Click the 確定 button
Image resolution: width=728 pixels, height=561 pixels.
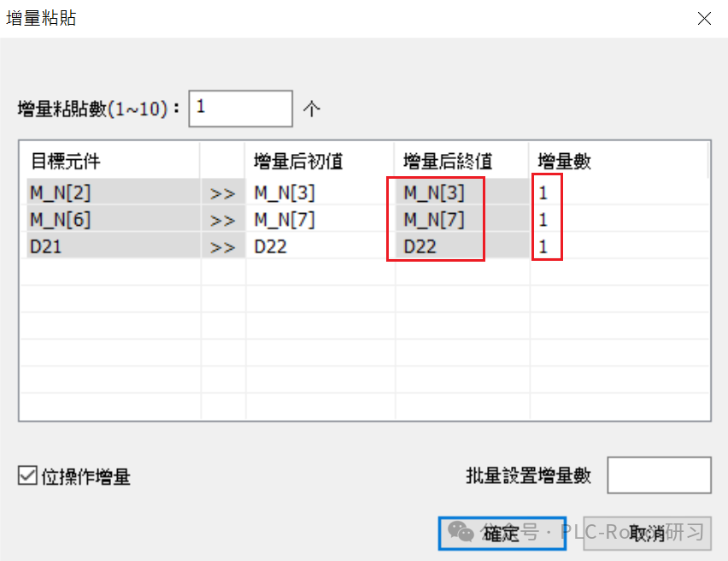[x=502, y=532]
